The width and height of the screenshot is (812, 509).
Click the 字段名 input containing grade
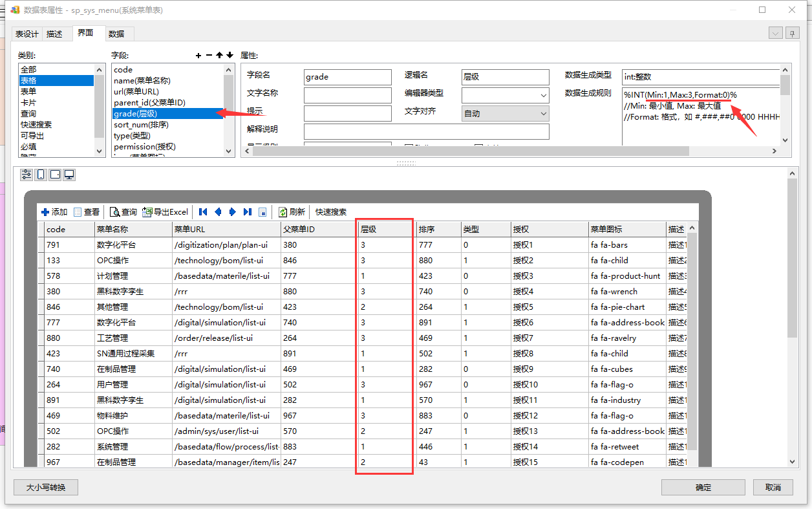click(x=348, y=77)
